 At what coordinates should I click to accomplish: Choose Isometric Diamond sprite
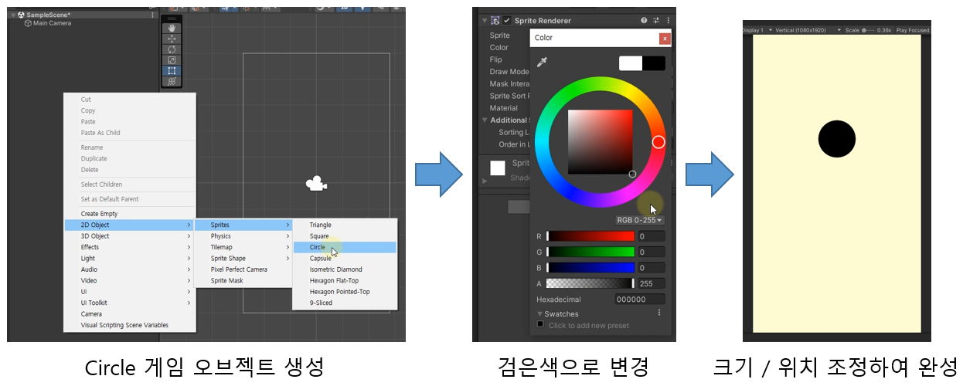(x=344, y=269)
